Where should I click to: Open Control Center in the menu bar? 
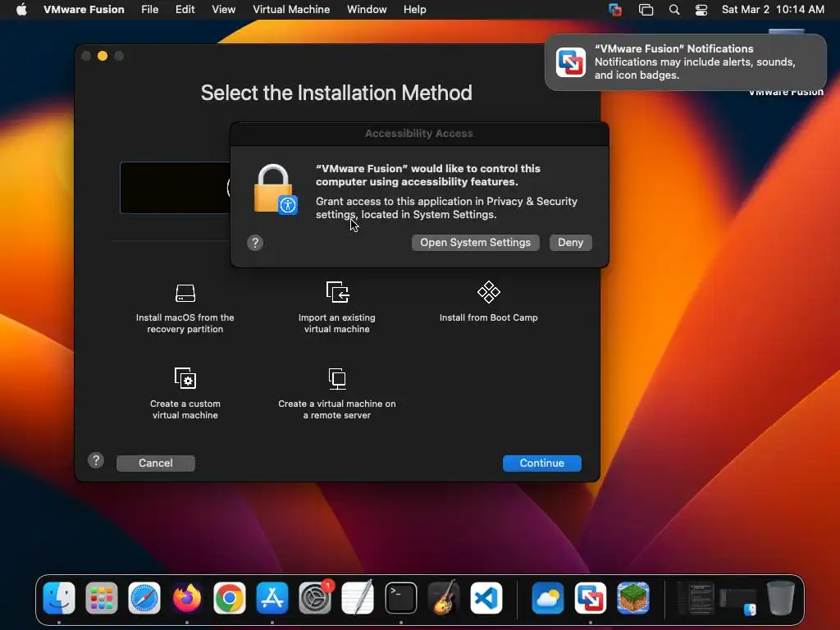pyautogui.click(x=701, y=10)
